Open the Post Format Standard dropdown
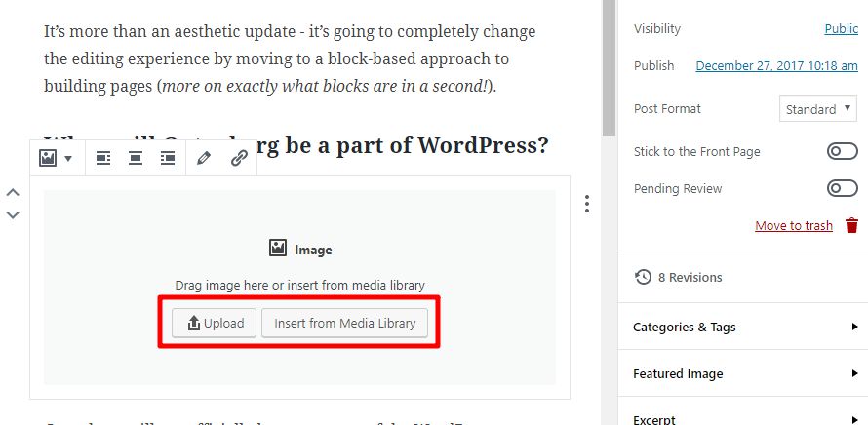Viewport: 868px width, 425px height. tap(818, 108)
